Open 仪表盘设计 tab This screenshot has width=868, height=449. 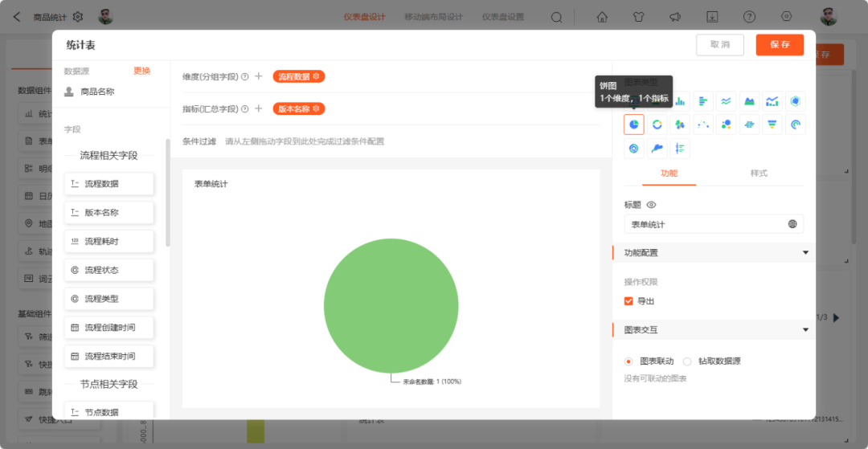pyautogui.click(x=364, y=17)
